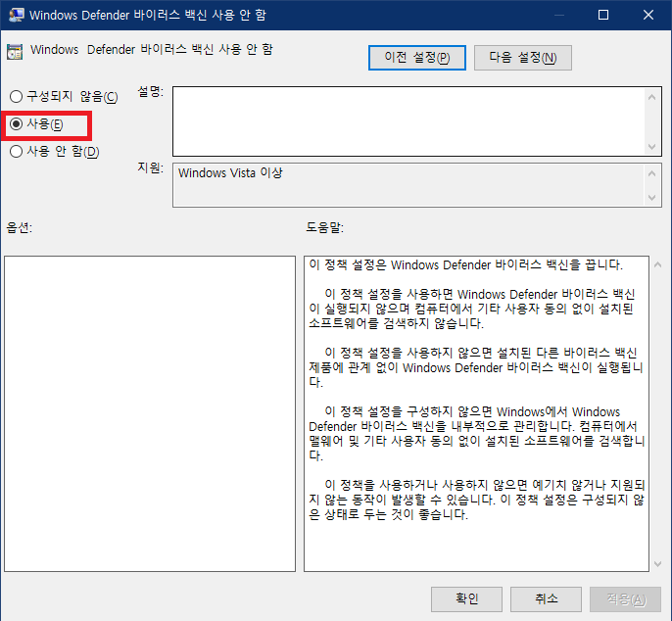Click the 옵션: label
The image size is (672, 621).
(x=20, y=227)
